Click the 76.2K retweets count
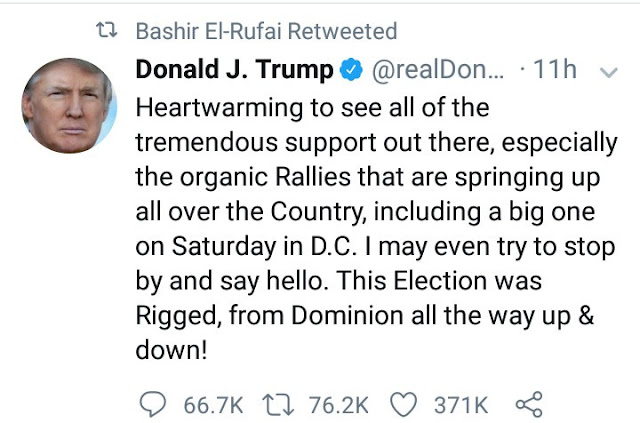The width and height of the screenshot is (640, 423). point(339,405)
